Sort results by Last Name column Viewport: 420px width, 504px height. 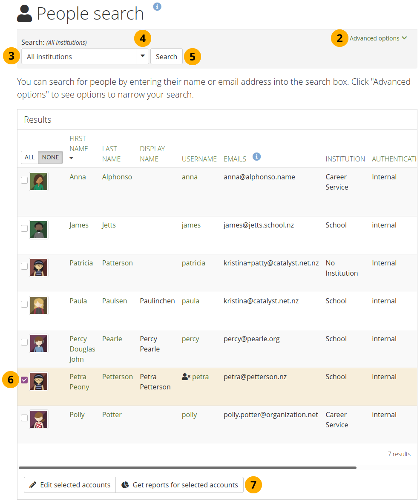tap(111, 154)
